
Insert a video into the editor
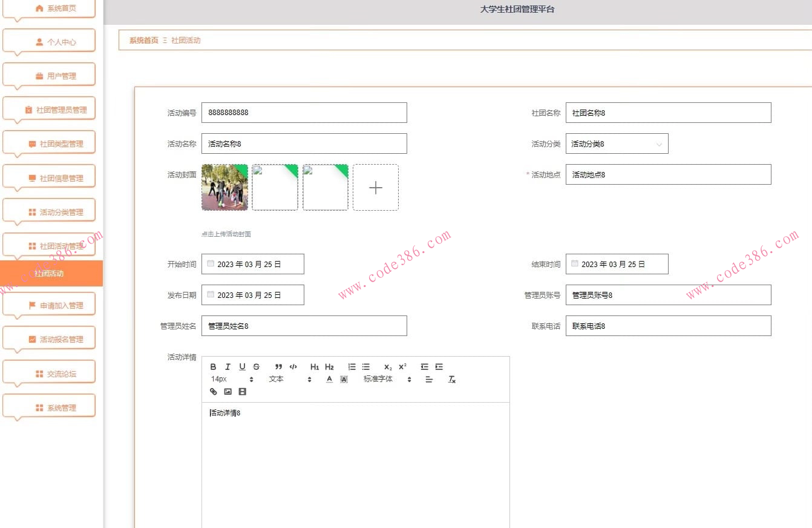point(242,392)
